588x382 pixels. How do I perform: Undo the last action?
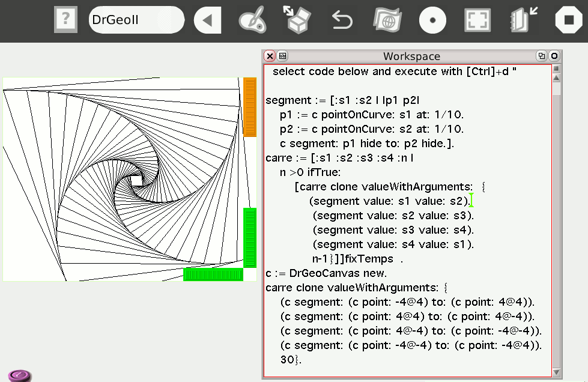[x=342, y=20]
